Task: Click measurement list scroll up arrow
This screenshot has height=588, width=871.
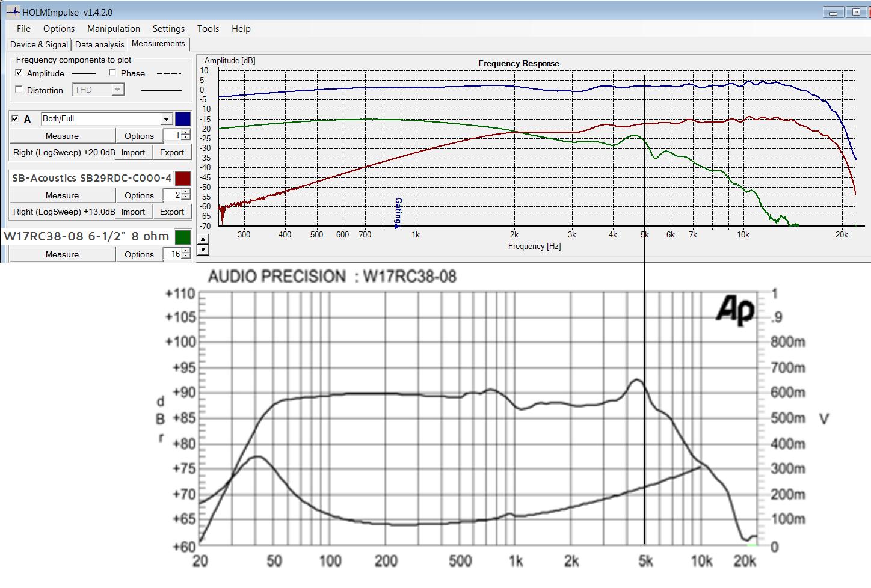Action: 203,239
